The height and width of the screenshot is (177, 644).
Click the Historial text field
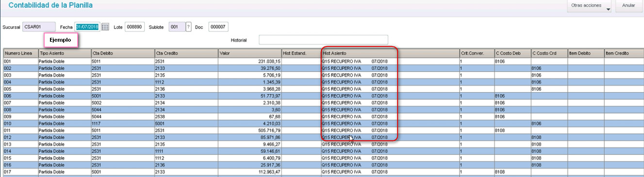(323, 39)
